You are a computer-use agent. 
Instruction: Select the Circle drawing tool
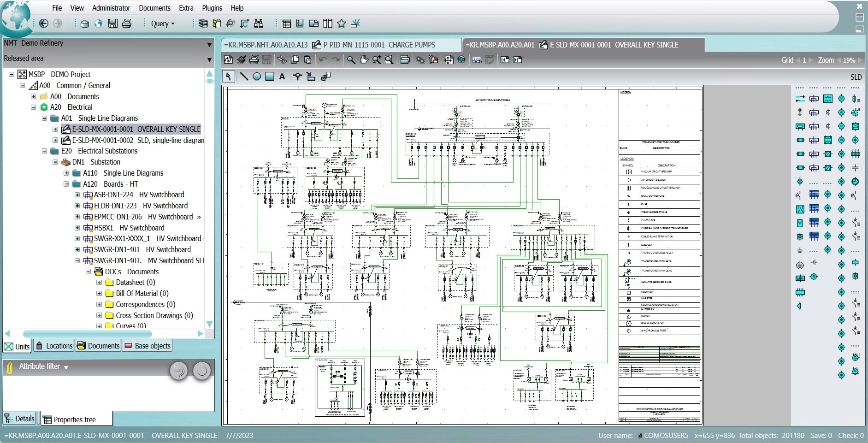point(257,77)
